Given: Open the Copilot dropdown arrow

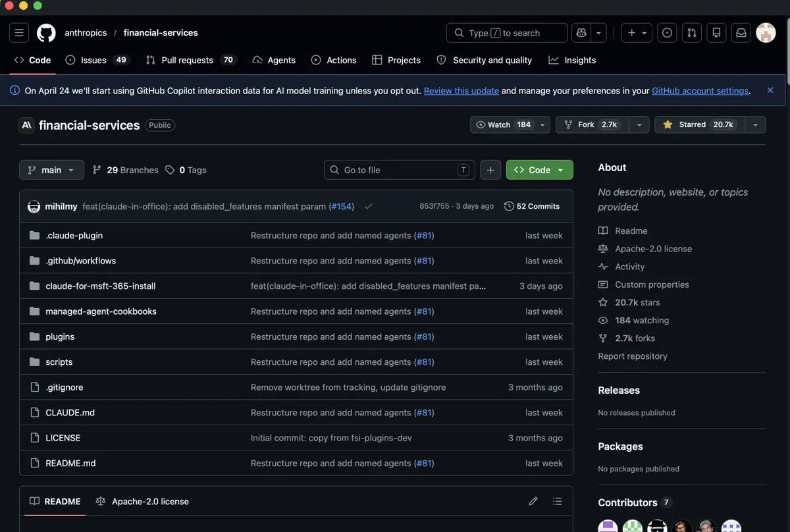Looking at the screenshot, I should (598, 32).
